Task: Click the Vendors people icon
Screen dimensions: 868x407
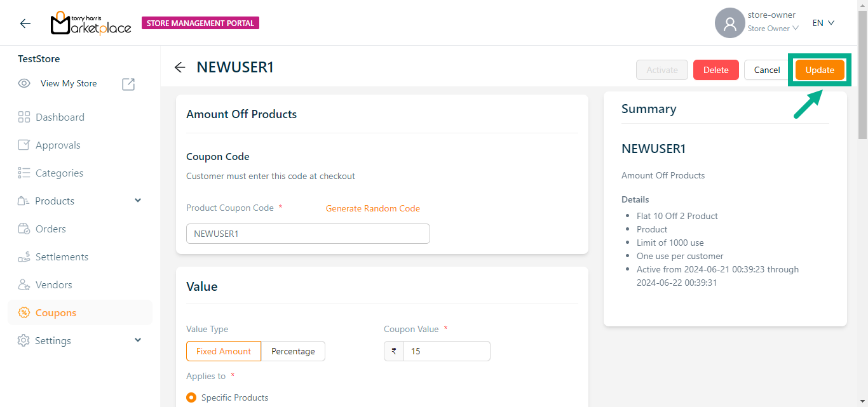Action: 24,284
